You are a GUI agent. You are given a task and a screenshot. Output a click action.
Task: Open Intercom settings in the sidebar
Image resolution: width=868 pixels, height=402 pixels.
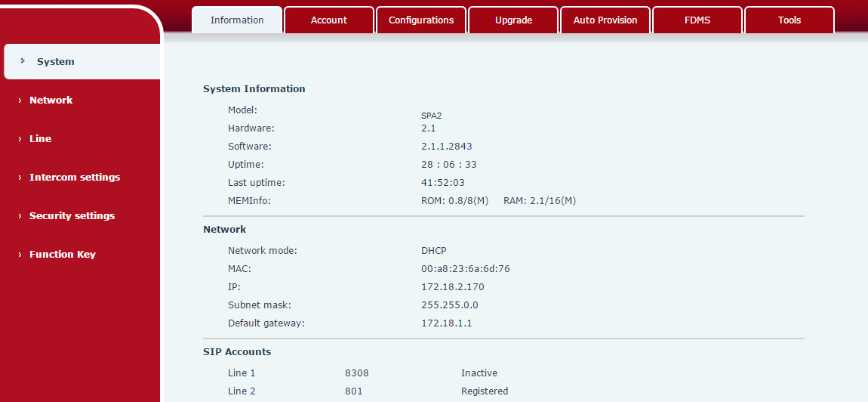74,178
